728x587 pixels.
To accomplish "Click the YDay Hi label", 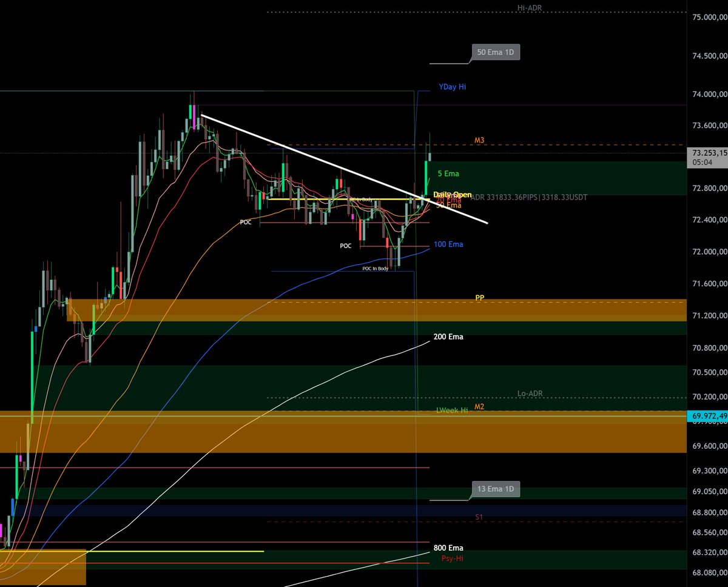I will [453, 87].
